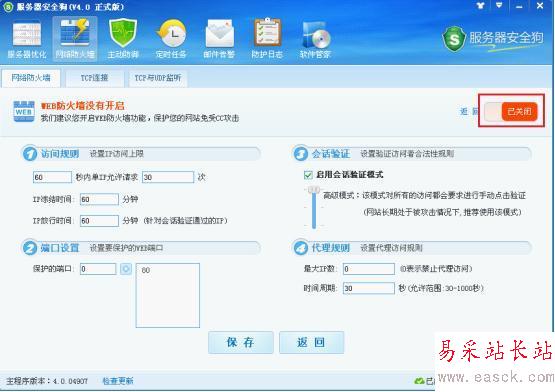Click the 保存 button
Viewport: 555px width, 392px height.
(241, 342)
